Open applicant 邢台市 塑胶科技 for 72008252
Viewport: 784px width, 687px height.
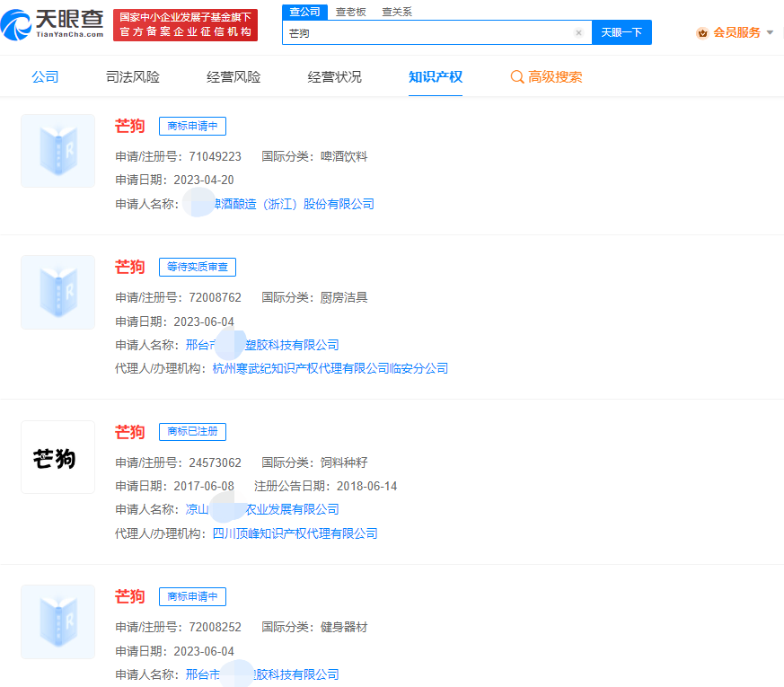[x=262, y=674]
